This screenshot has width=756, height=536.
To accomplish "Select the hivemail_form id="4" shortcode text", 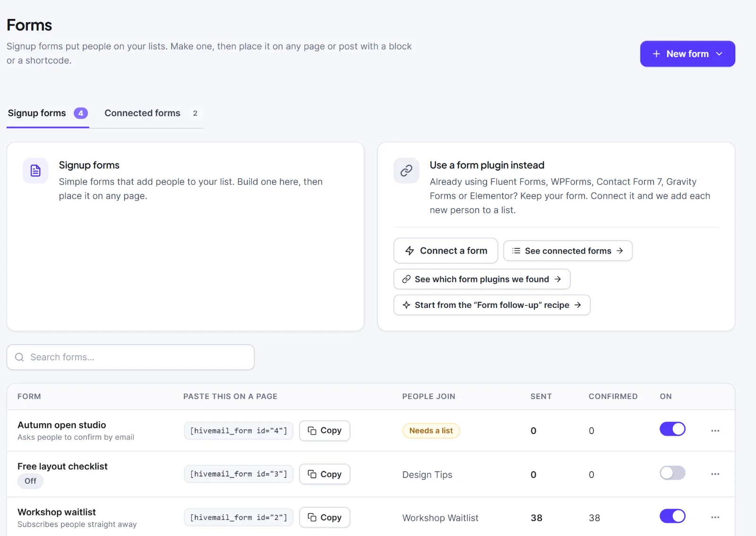I will pos(239,431).
